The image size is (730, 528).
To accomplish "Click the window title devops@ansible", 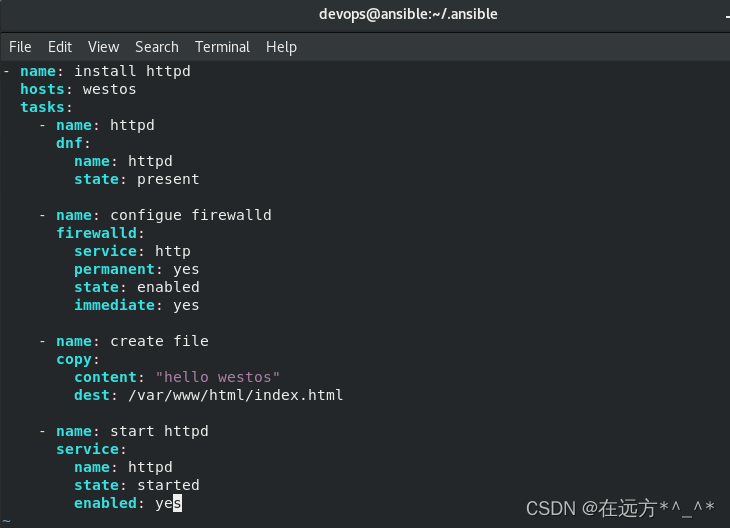I will (408, 14).
